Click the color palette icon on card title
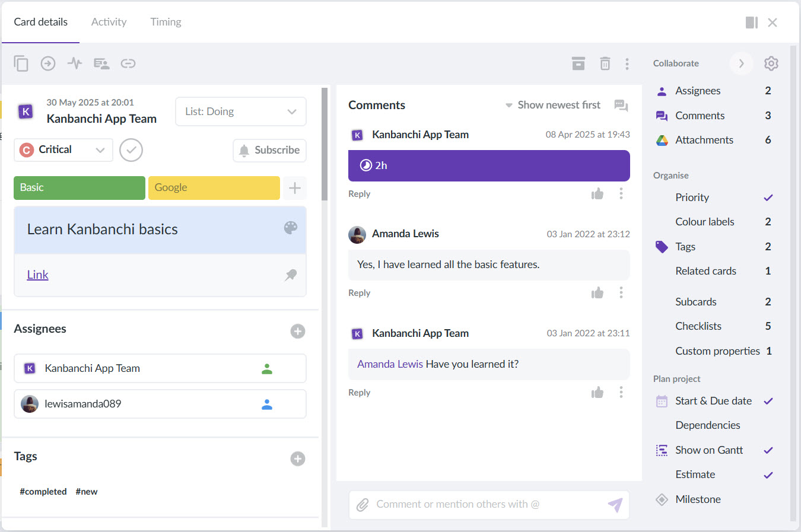801x532 pixels. 291,228
